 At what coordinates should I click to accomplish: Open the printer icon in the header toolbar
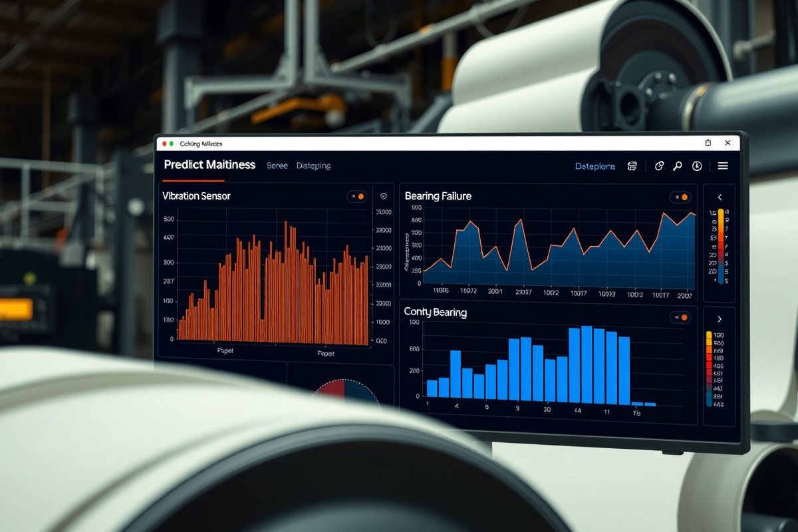point(632,166)
